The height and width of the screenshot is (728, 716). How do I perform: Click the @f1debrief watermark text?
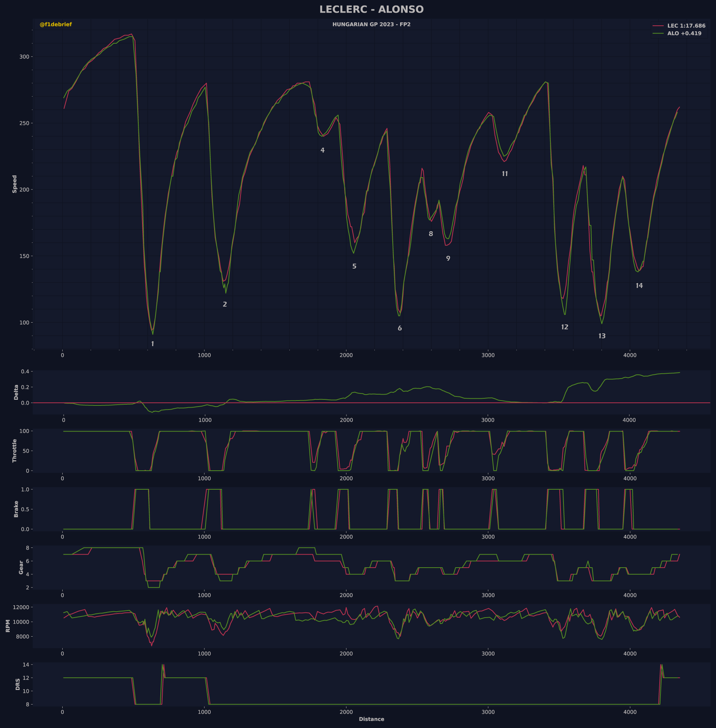[56, 25]
